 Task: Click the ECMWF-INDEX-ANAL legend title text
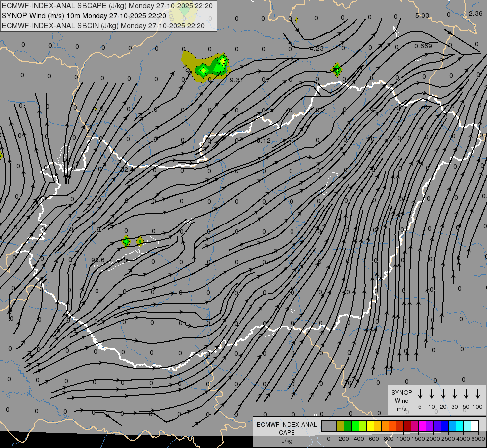click(287, 425)
